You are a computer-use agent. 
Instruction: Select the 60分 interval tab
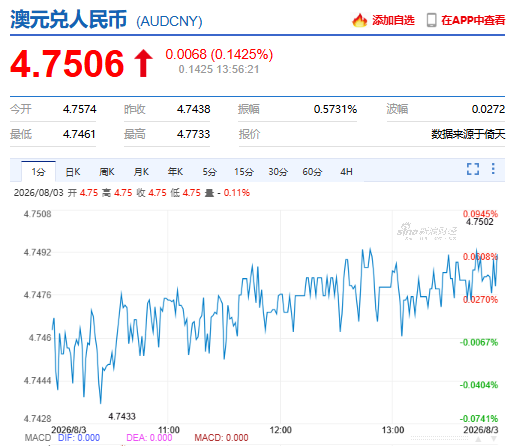[312, 172]
